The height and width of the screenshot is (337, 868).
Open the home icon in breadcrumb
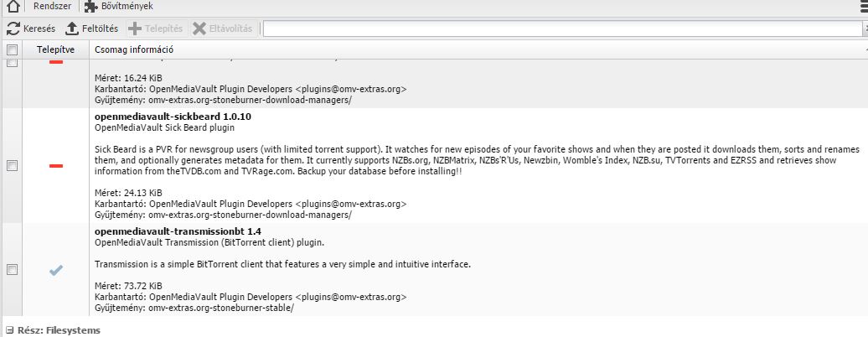point(13,6)
